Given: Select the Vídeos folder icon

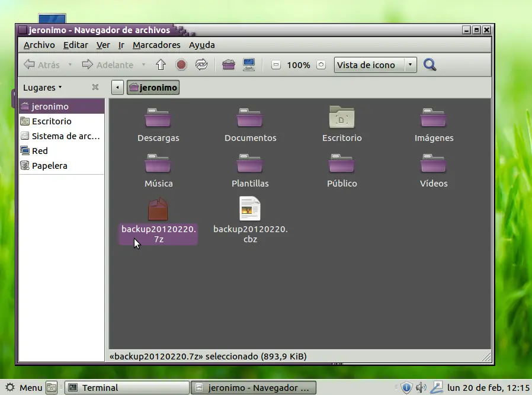Looking at the screenshot, I should point(434,163).
